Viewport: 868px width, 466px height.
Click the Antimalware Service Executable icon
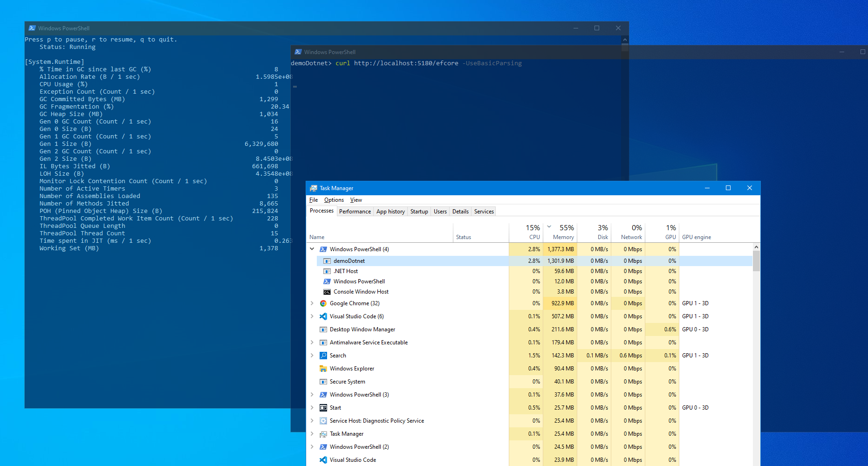(x=323, y=343)
